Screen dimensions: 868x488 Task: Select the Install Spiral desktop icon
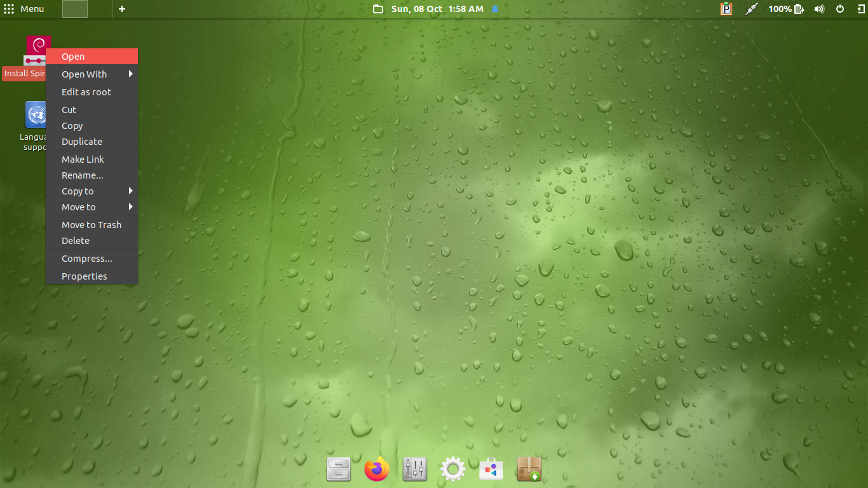(x=25, y=58)
